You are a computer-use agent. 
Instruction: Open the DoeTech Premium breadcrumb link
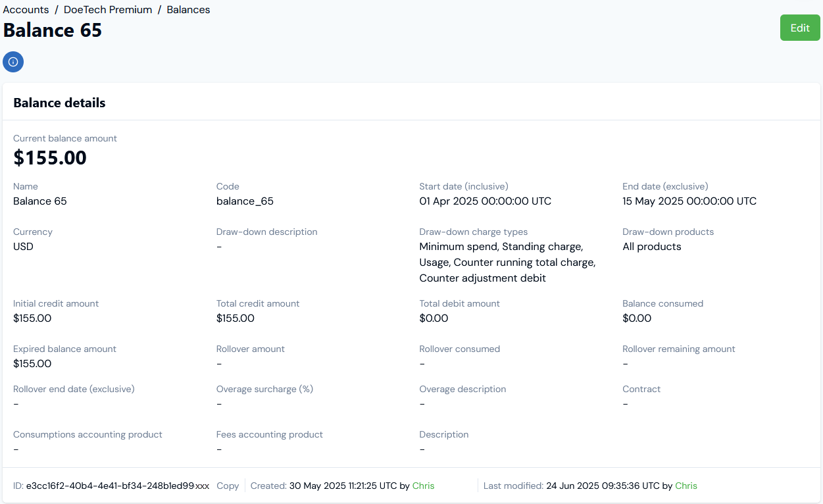point(108,10)
